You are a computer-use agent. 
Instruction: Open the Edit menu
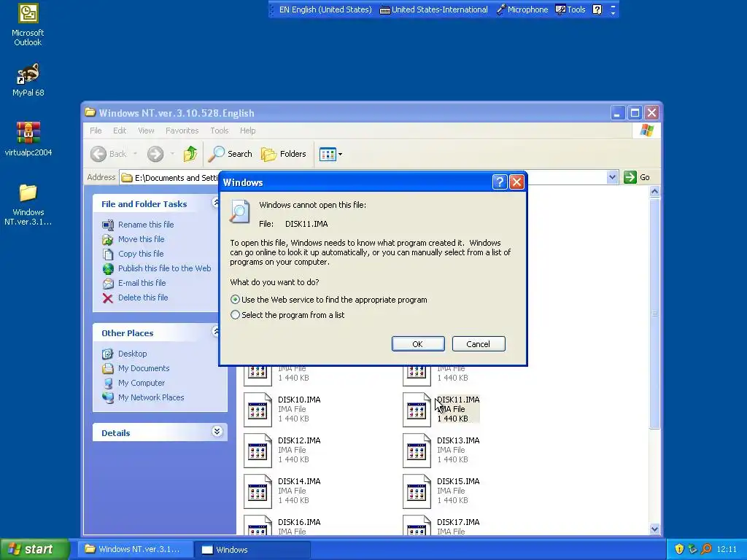[x=120, y=131]
